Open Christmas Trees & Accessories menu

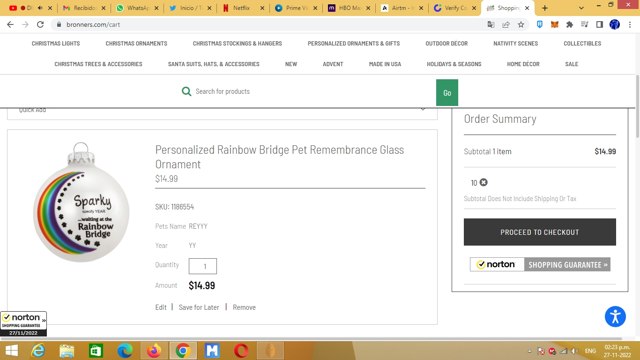coord(98,64)
